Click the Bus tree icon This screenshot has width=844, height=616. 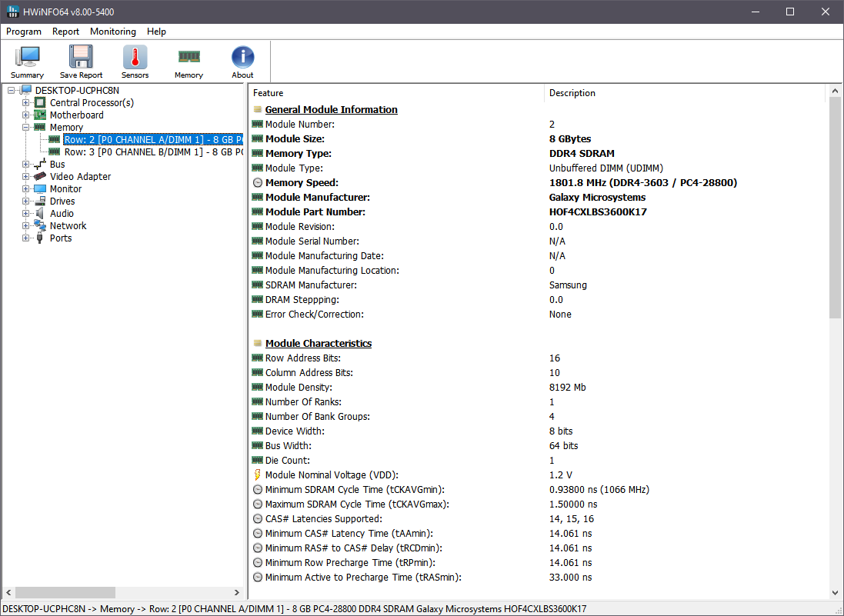(x=40, y=164)
